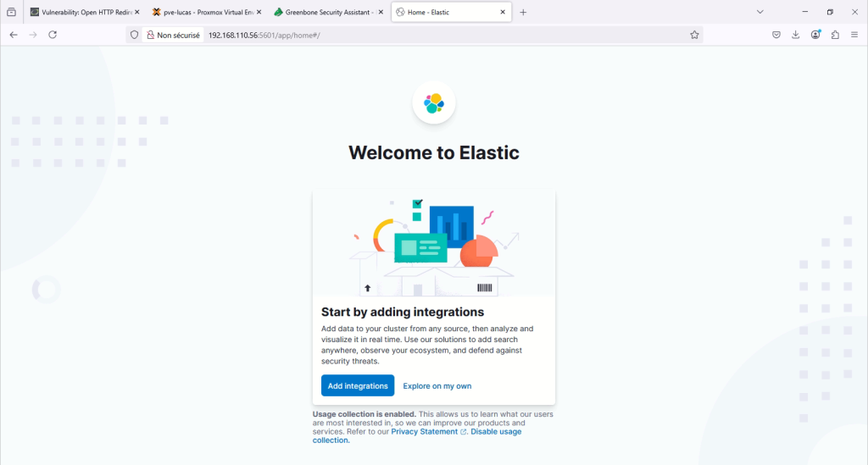The width and height of the screenshot is (868, 465).
Task: Expand the list all tabs dropdown
Action: (759, 12)
